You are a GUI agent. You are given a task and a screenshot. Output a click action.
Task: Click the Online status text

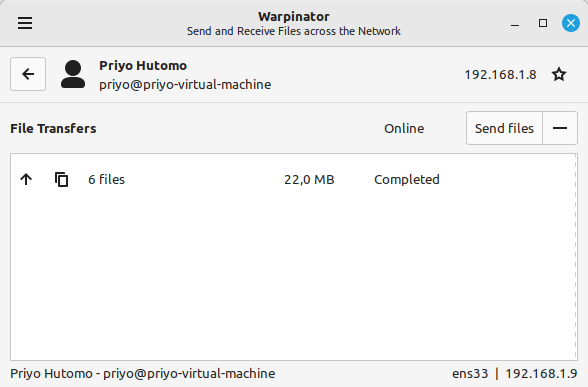pos(404,129)
